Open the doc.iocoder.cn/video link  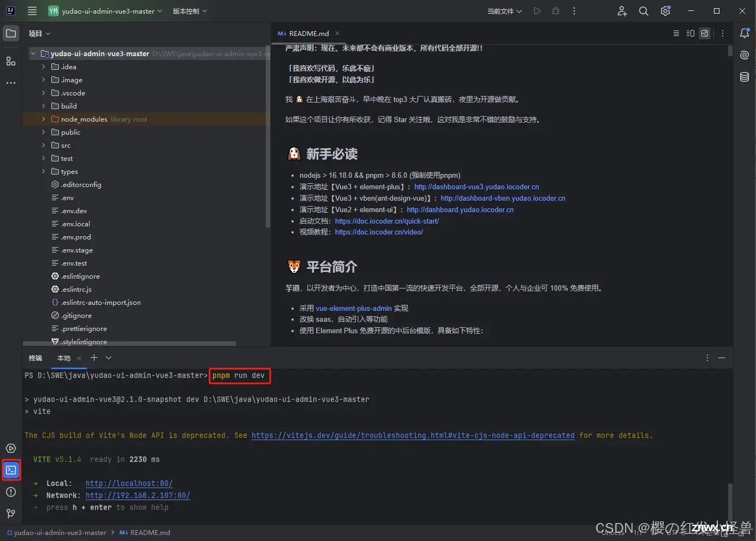(x=379, y=232)
